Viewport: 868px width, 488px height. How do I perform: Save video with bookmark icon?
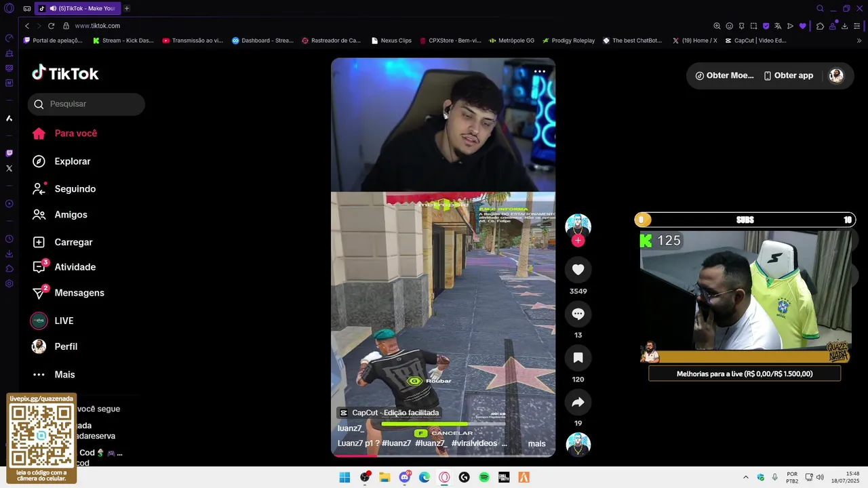pos(578,358)
